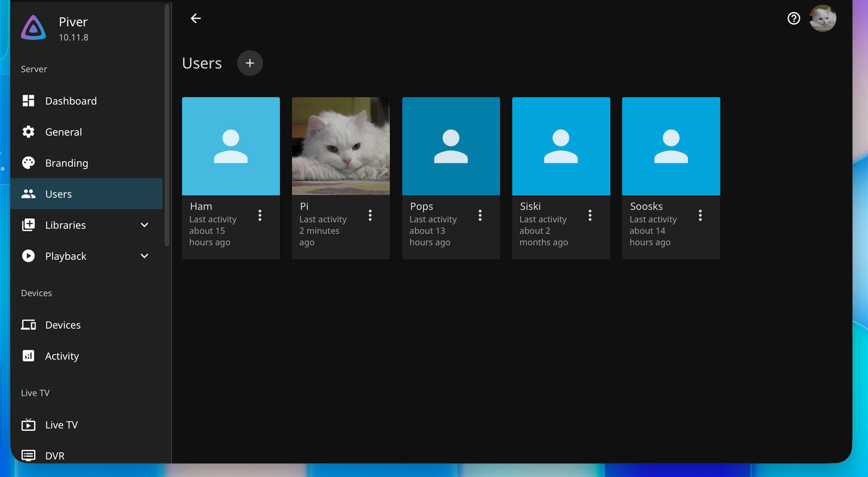This screenshot has height=477, width=868.
Task: Click the Branding palette icon
Action: [28, 163]
